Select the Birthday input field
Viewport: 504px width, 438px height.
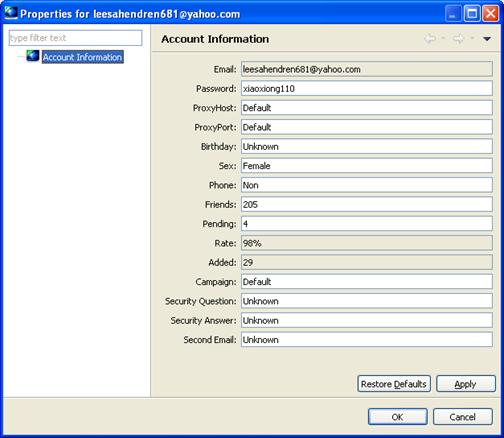[x=367, y=147]
